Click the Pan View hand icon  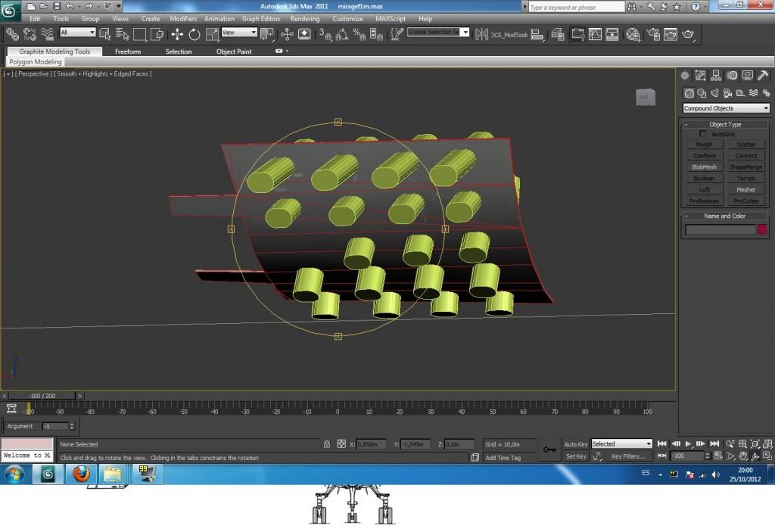pyautogui.click(x=743, y=456)
